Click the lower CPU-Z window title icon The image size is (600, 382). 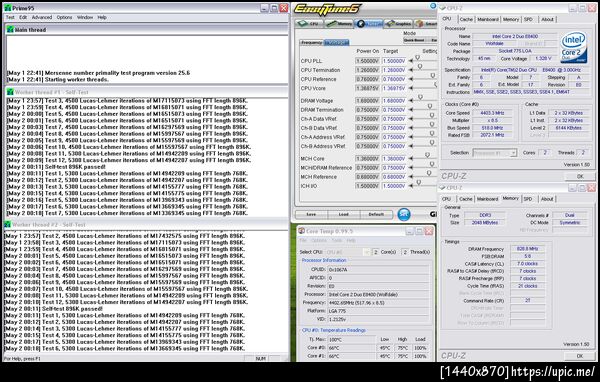443,188
